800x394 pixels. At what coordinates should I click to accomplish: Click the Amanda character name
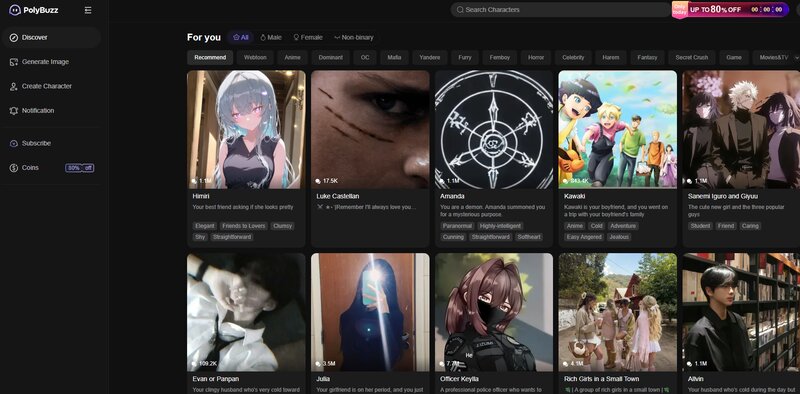pyautogui.click(x=452, y=196)
